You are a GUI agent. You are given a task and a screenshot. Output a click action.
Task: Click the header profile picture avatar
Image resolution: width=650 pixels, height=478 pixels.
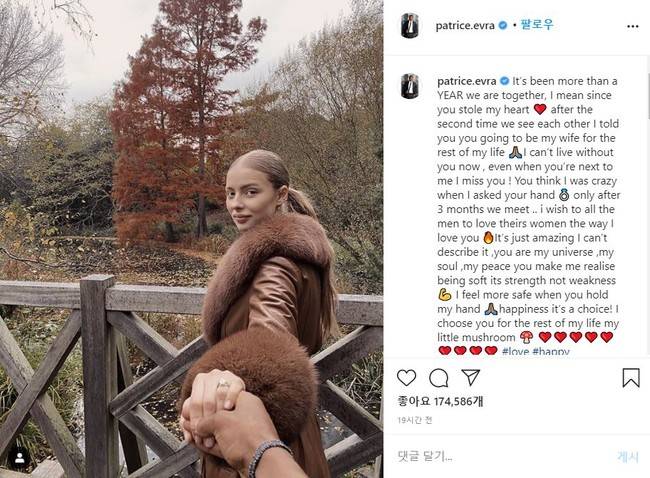pyautogui.click(x=410, y=25)
